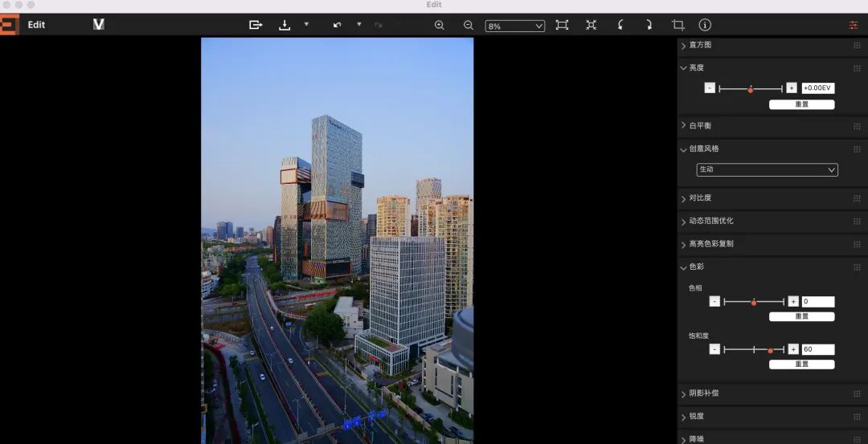
Task: Expand the 高亮色彩复制 section
Action: coord(684,244)
